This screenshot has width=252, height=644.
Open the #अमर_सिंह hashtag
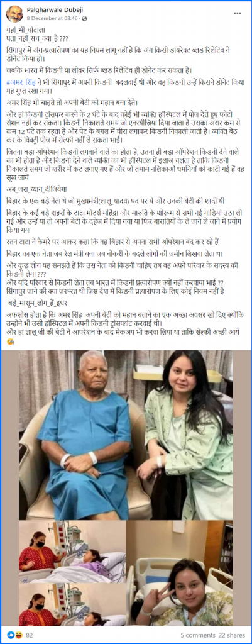[x=22, y=82]
